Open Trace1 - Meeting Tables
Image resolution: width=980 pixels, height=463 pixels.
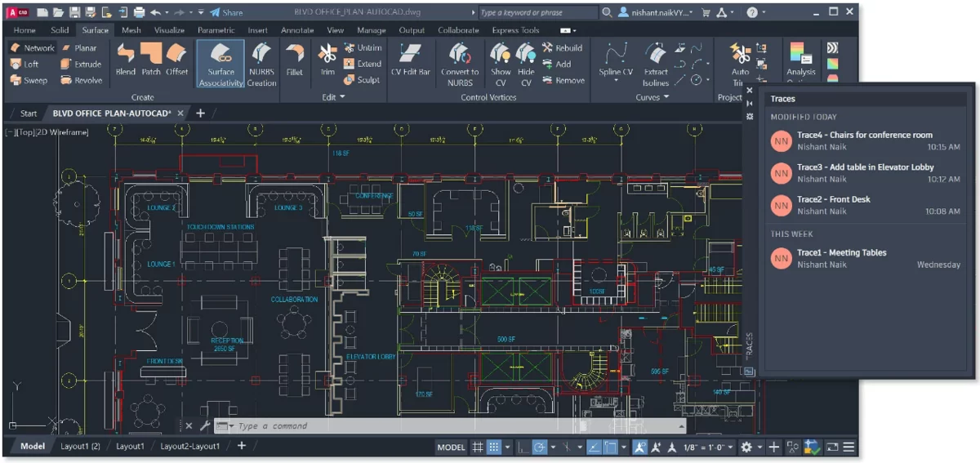pyautogui.click(x=866, y=258)
